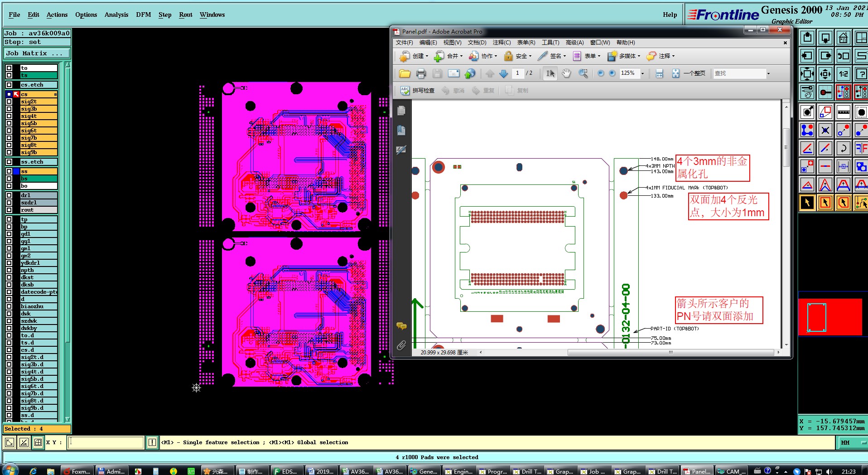Toggle visibility box of layer rout
868x475 pixels.
coord(9,210)
